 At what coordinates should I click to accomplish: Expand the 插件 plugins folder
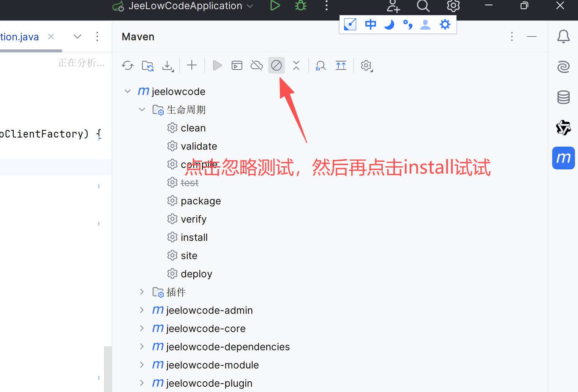[x=142, y=292]
